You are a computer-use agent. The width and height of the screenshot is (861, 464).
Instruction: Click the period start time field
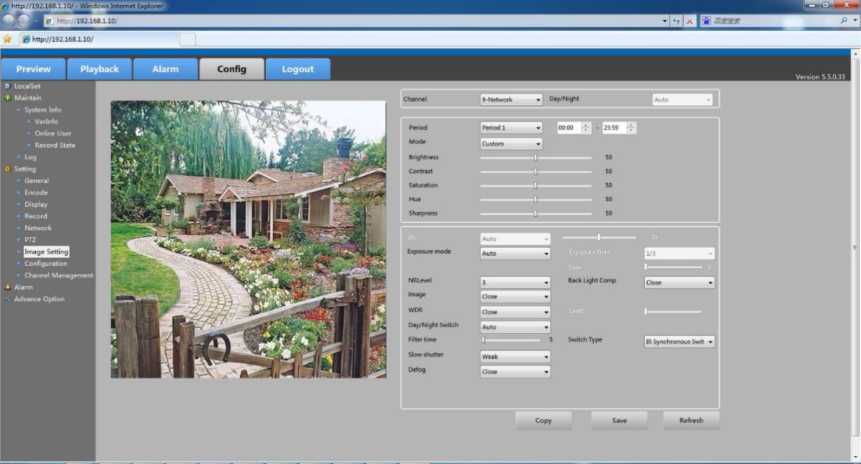click(566, 128)
